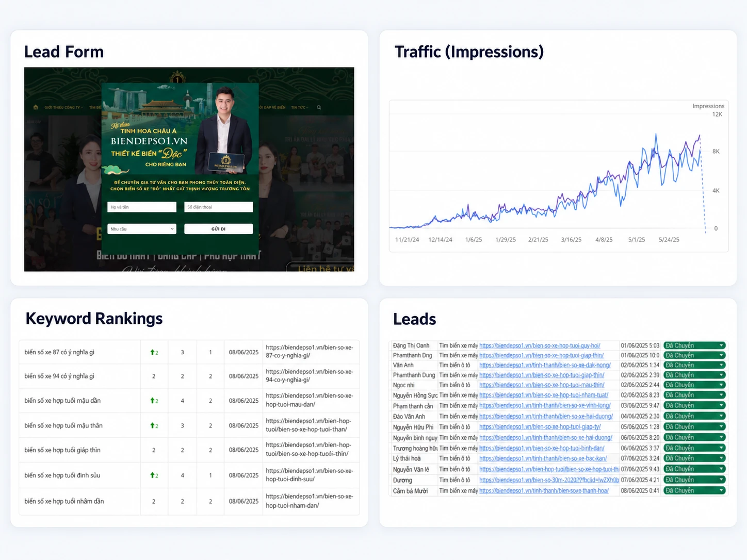Click the URL ending 'hop-tuoi-mau-dan/'
The width and height of the screenshot is (747, 560).
click(310, 400)
